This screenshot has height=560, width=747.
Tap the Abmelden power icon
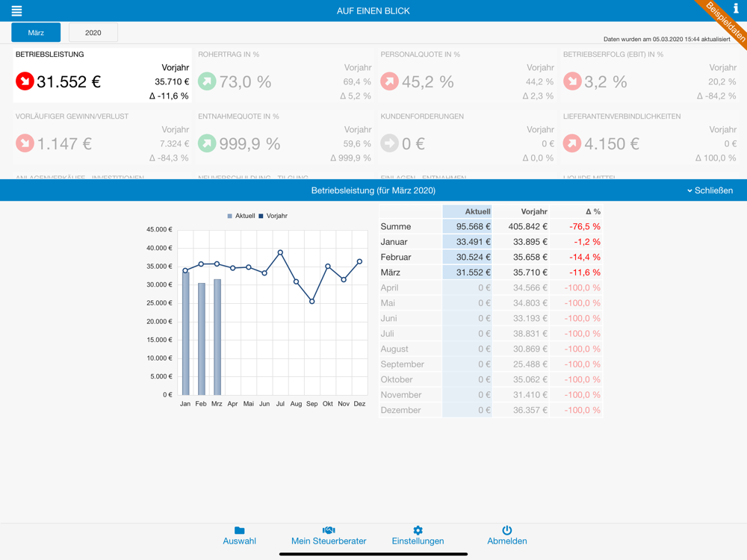507,531
